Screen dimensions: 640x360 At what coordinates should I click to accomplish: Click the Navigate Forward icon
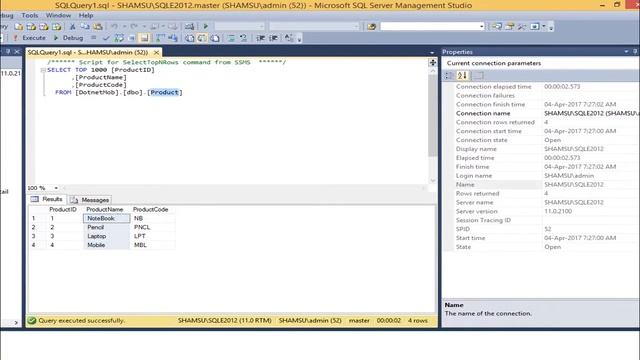pos(173,27)
